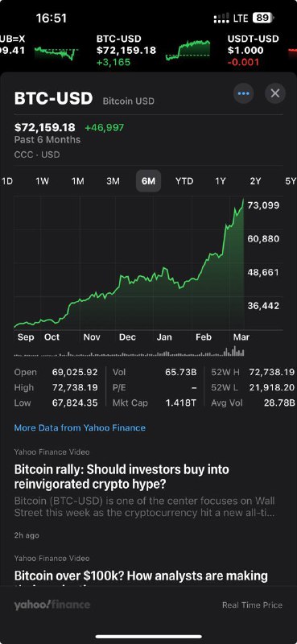The height and width of the screenshot is (644, 297).
Task: Select the 2Y time range
Action: [255, 181]
